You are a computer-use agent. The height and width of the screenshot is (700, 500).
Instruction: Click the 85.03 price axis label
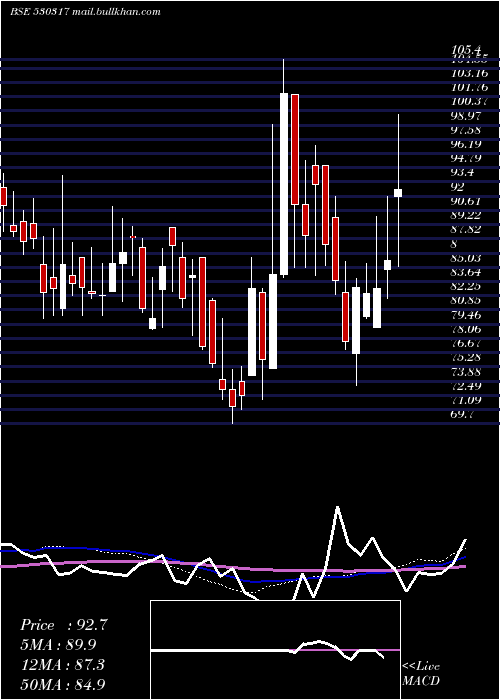point(466,258)
